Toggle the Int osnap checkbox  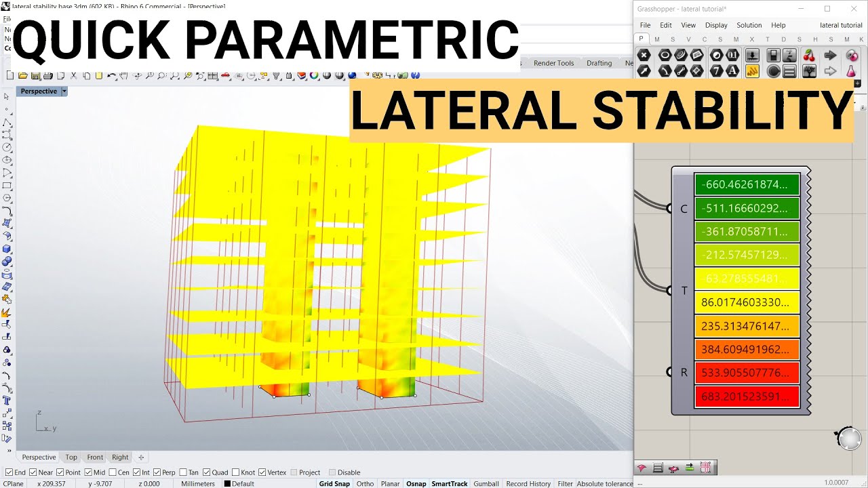(x=136, y=472)
